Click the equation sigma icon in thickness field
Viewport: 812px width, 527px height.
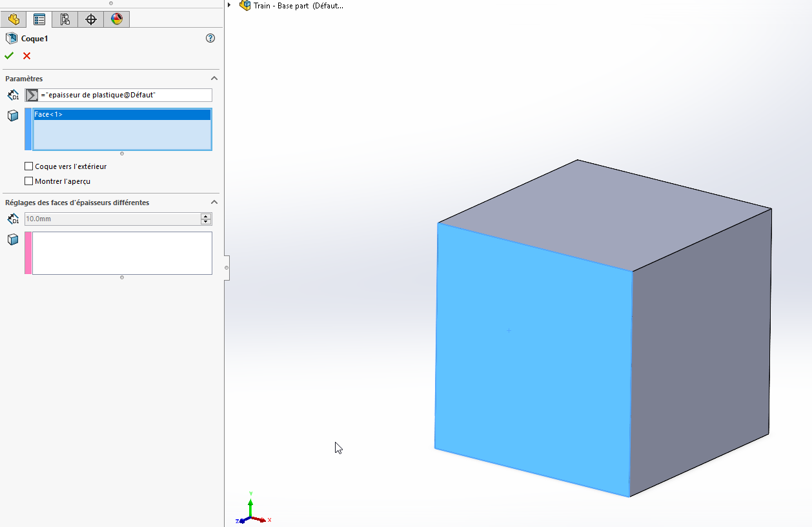coord(32,95)
